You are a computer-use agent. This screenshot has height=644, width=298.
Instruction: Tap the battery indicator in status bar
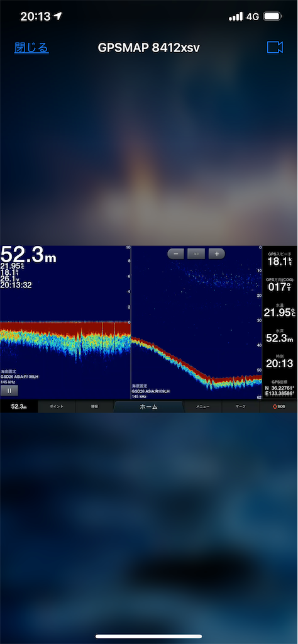coord(272,16)
